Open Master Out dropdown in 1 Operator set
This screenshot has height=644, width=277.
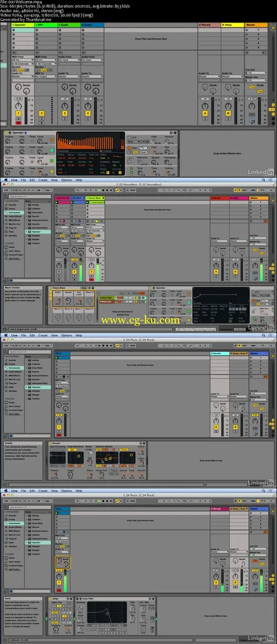(256, 79)
